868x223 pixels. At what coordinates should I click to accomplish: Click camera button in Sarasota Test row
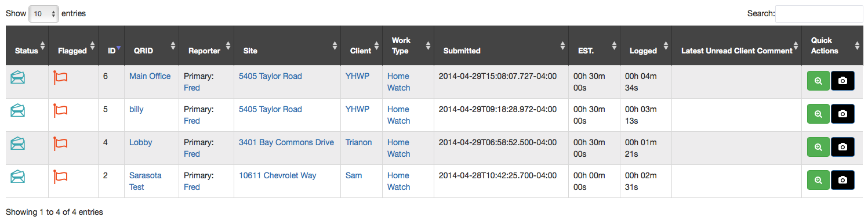[x=842, y=181]
